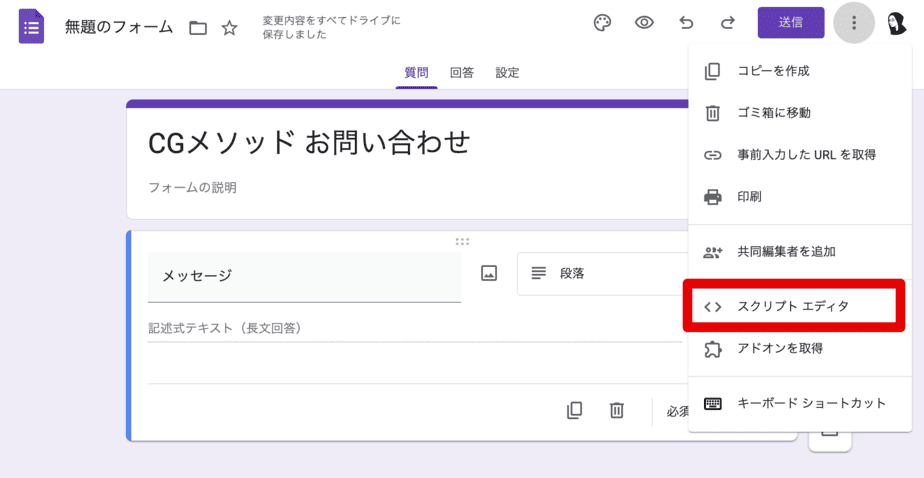
Task: Click the 変更内容をすべてドライブに保存しました status text
Action: pyautogui.click(x=331, y=27)
